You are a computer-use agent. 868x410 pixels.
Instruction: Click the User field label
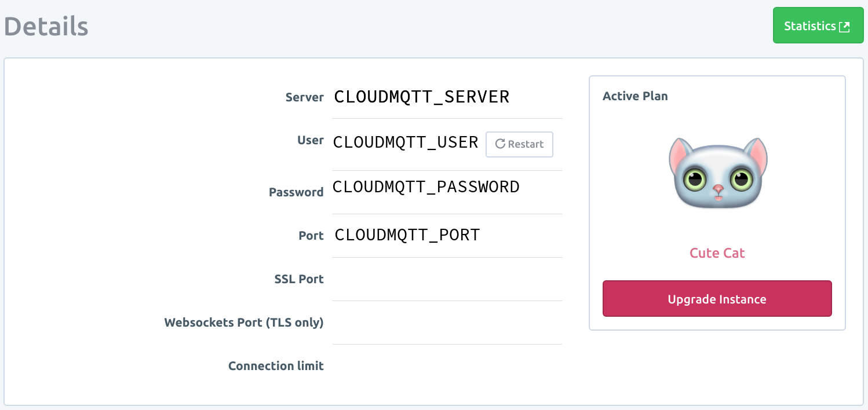[311, 140]
